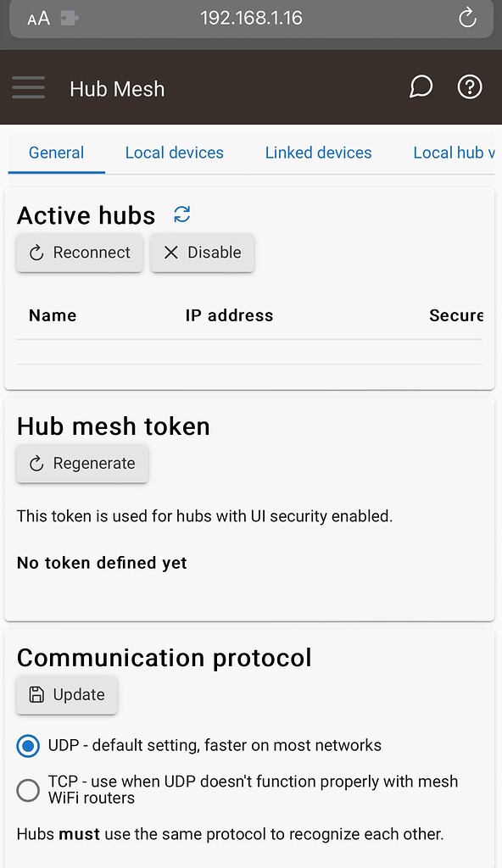This screenshot has width=502, height=868.
Task: Tap the address bar showing 192.168.1.16
Action: point(251,17)
